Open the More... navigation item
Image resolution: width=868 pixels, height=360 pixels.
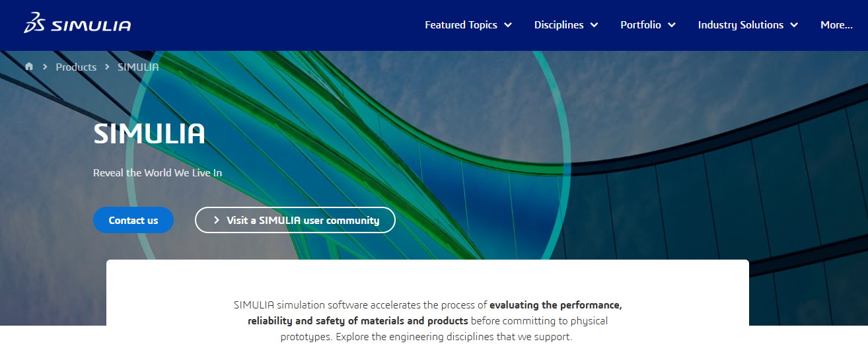pyautogui.click(x=836, y=24)
